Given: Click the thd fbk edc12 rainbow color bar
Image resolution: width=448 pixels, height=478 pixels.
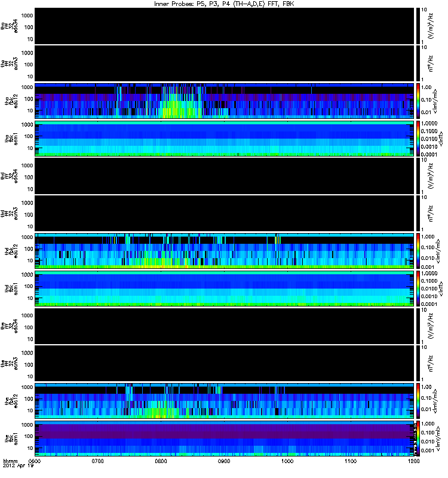Looking at the screenshot, I should pyautogui.click(x=418, y=251).
